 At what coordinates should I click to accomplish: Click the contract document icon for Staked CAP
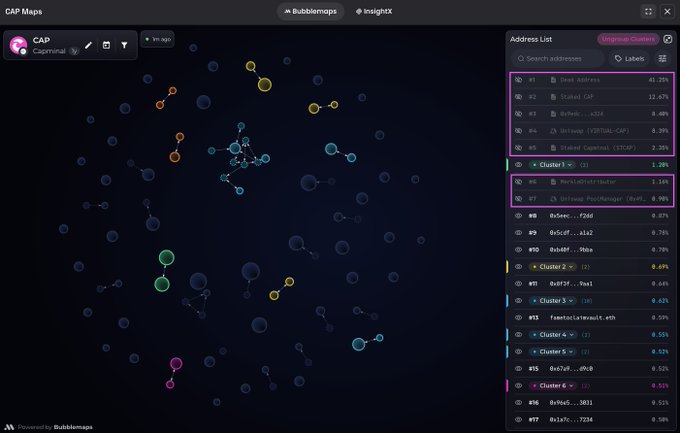pyautogui.click(x=553, y=97)
